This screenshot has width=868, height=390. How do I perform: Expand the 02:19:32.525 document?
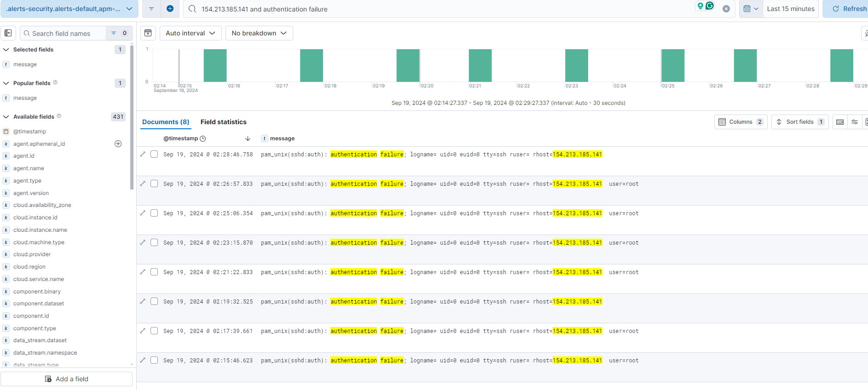(143, 301)
